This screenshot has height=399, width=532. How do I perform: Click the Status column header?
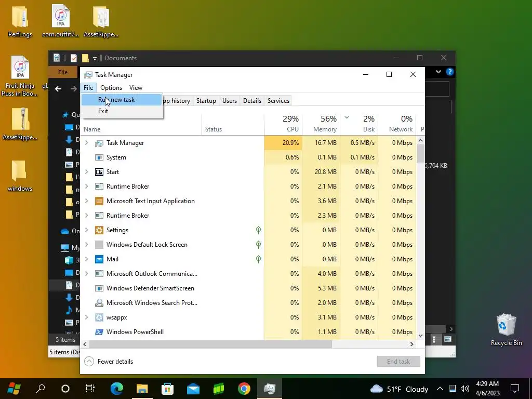(233, 124)
